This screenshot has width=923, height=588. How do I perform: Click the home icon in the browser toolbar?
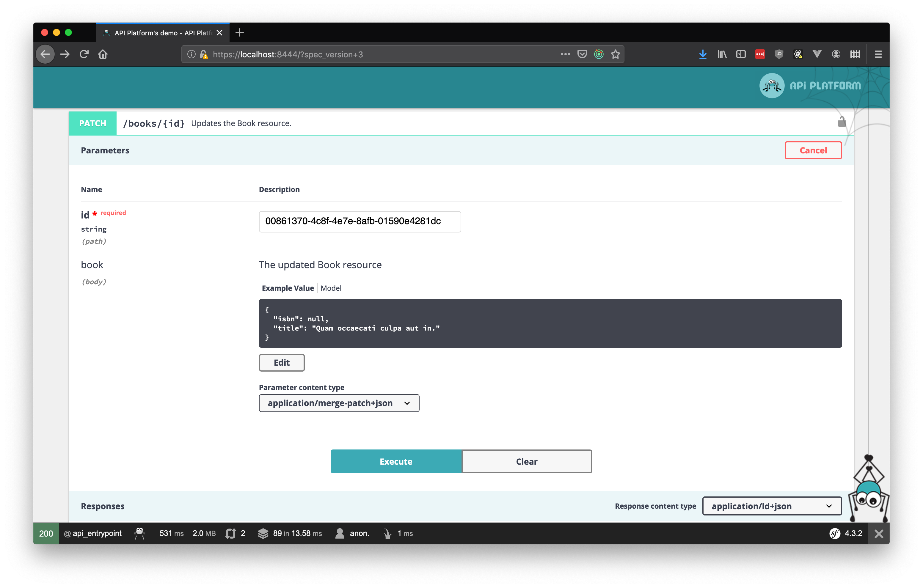103,54
